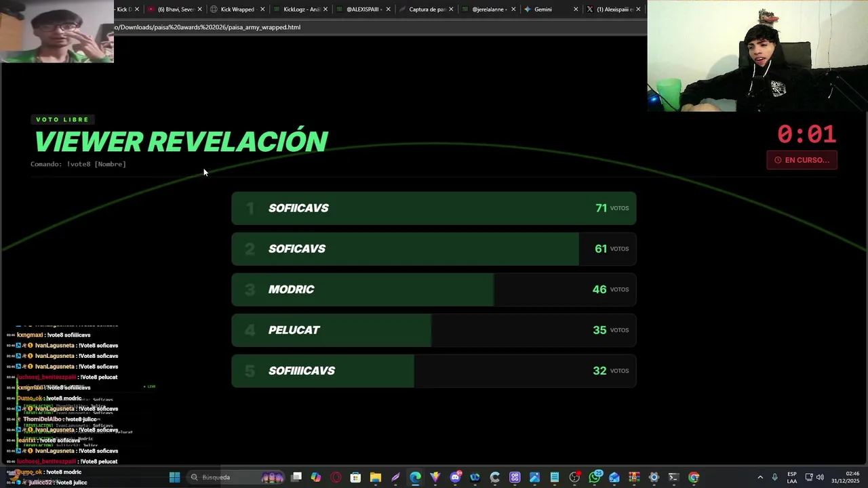The image size is (868, 488).
Task: Click the 35 votos count
Action: pyautogui.click(x=611, y=330)
